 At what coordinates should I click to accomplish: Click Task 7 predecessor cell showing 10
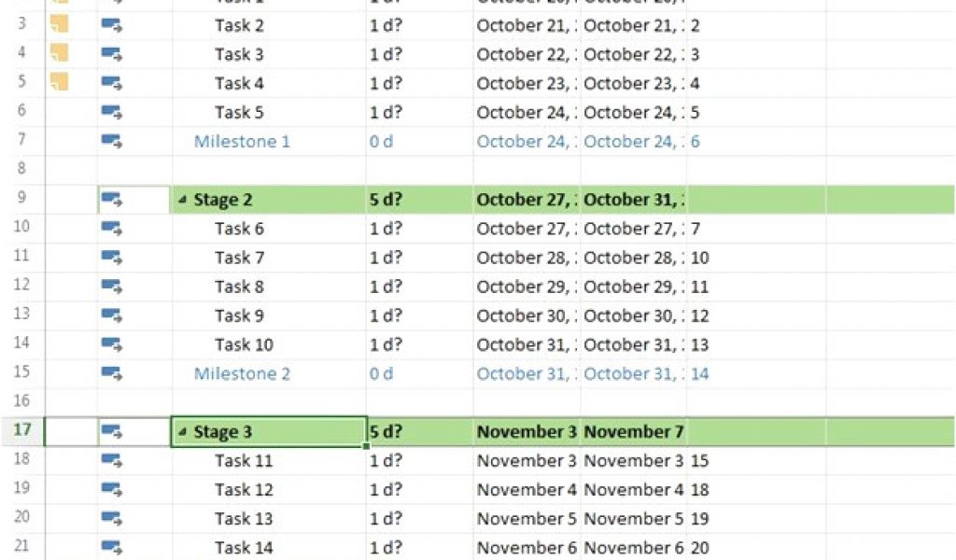(x=699, y=258)
